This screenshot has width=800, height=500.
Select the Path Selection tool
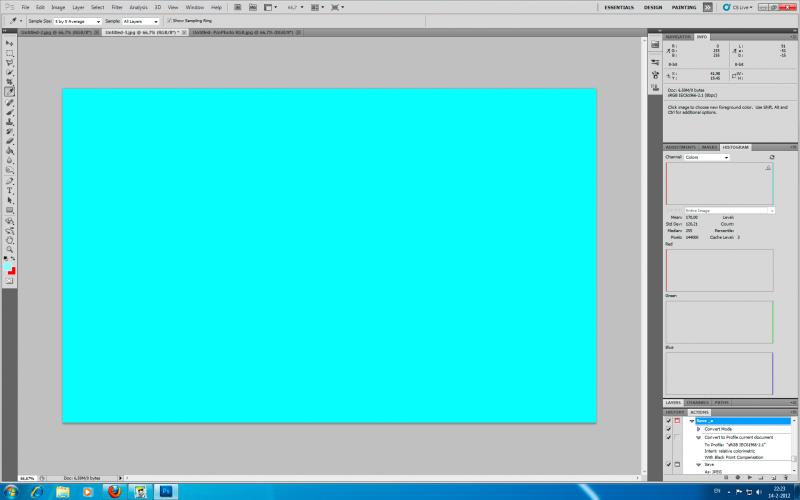(9, 201)
